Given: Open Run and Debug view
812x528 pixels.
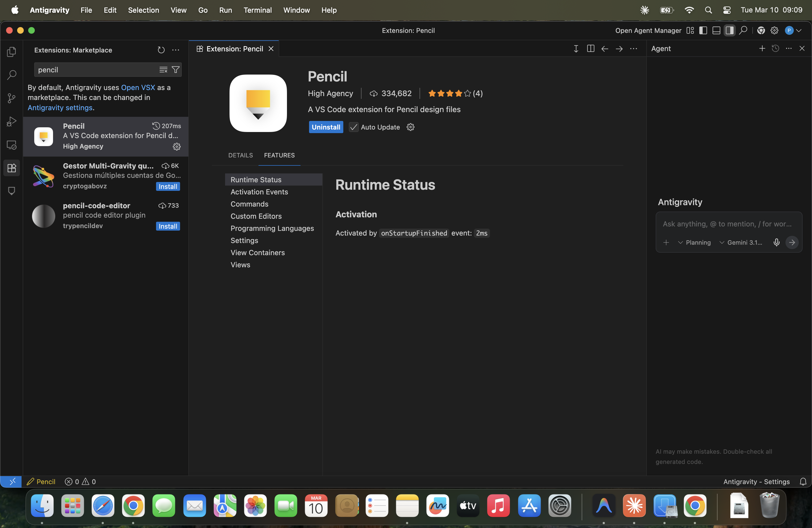Looking at the screenshot, I should coord(12,122).
